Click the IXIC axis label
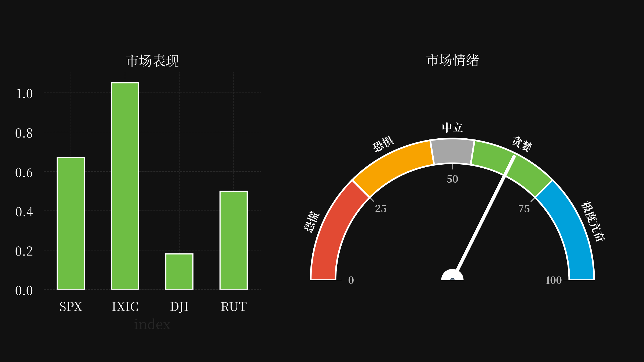This screenshot has width=644, height=362. [125, 306]
